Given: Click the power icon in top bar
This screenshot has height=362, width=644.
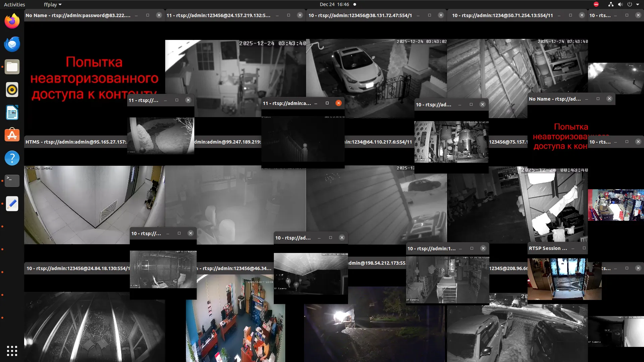Looking at the screenshot, I should (x=630, y=4).
